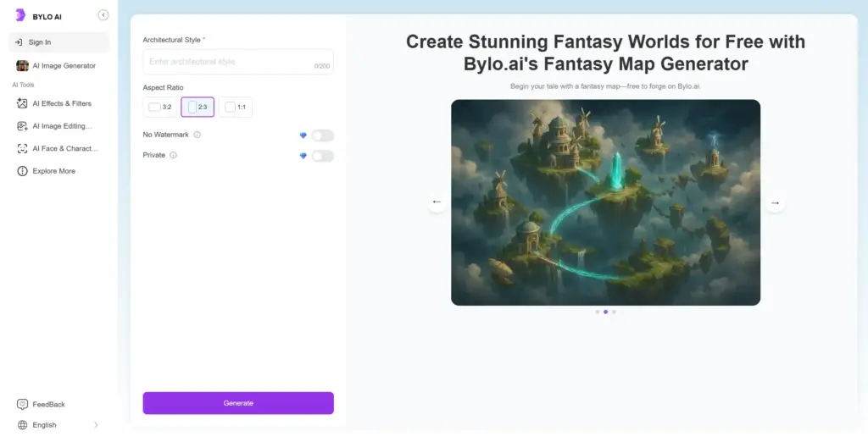The height and width of the screenshot is (442, 868).
Task: Click the 'Begin your tale with a fantasy map' subtitle
Action: 605,86
